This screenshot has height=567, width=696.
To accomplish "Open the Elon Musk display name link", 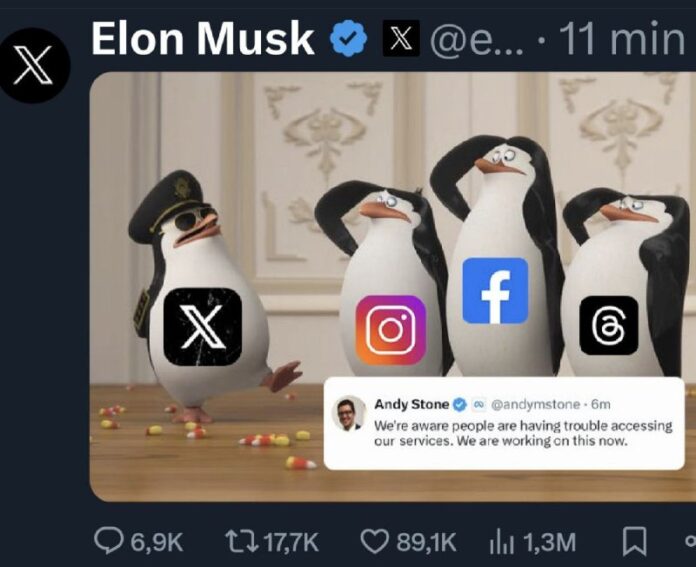I will (x=203, y=39).
